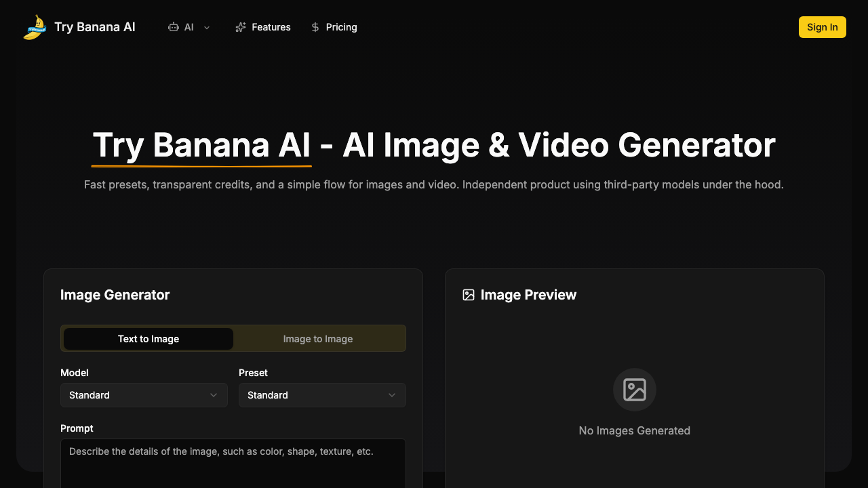Click the underlined main page title

(x=434, y=146)
